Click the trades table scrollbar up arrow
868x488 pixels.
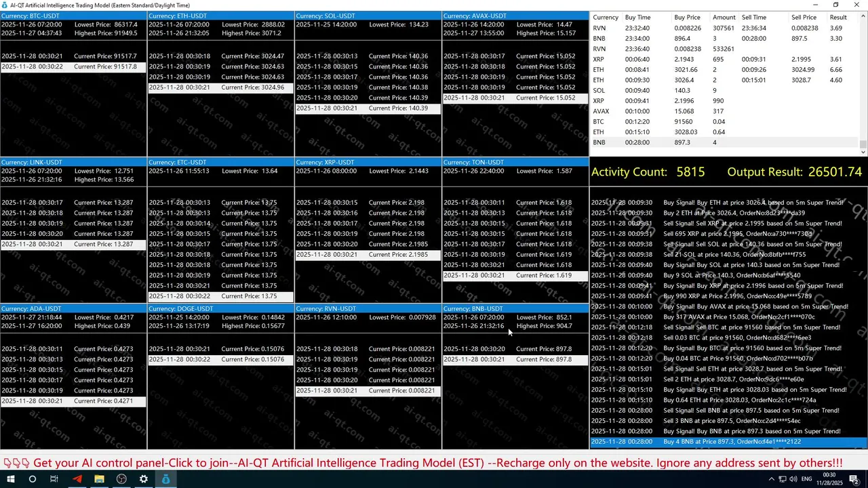coord(863,16)
